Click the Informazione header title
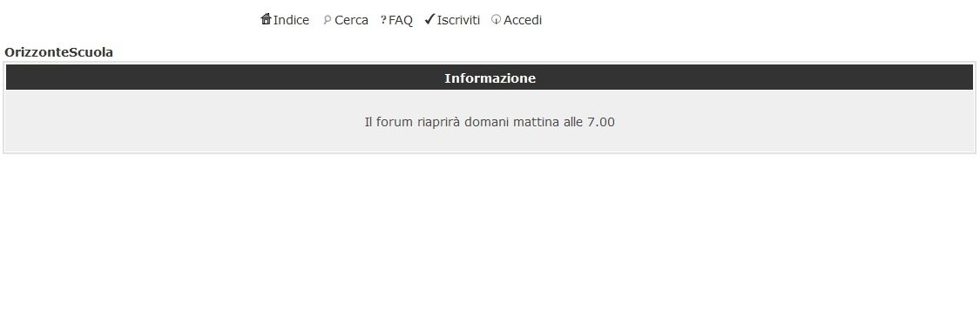This screenshot has height=324, width=980. pos(490,78)
